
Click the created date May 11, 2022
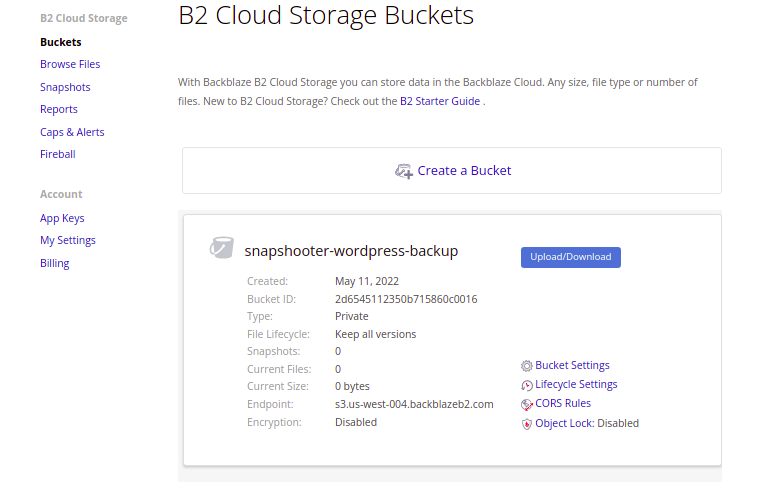pos(367,281)
